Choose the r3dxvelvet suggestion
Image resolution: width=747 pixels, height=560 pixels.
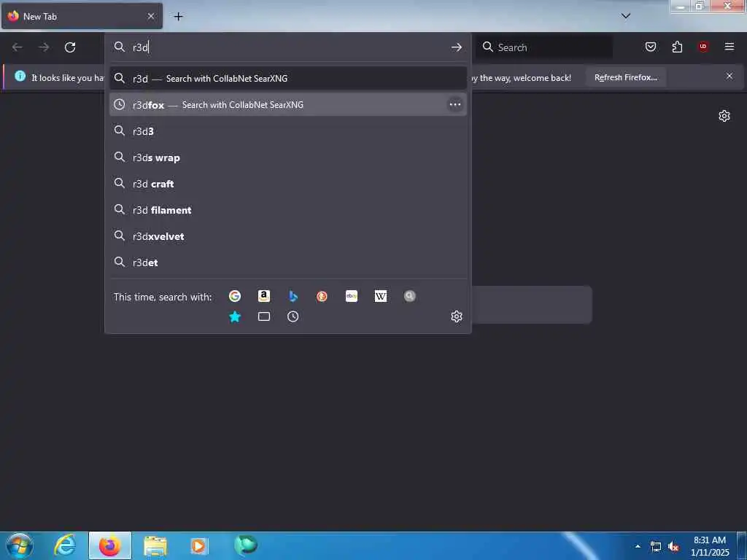point(287,236)
